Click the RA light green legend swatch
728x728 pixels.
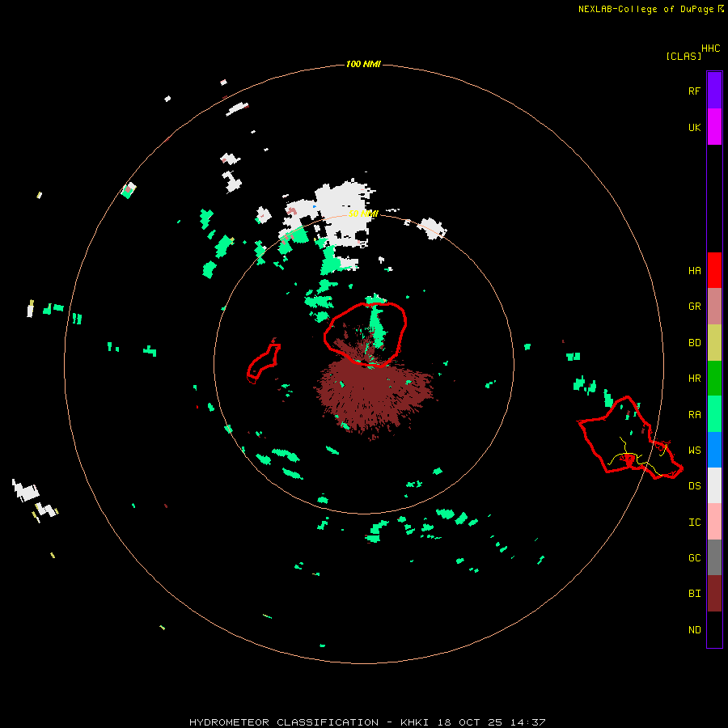click(714, 414)
